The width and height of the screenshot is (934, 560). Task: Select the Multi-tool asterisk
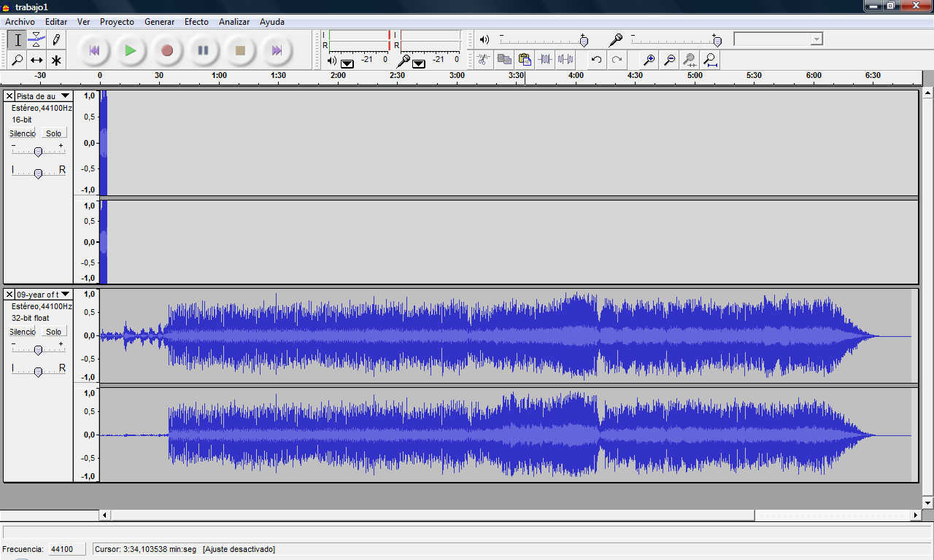pos(55,60)
